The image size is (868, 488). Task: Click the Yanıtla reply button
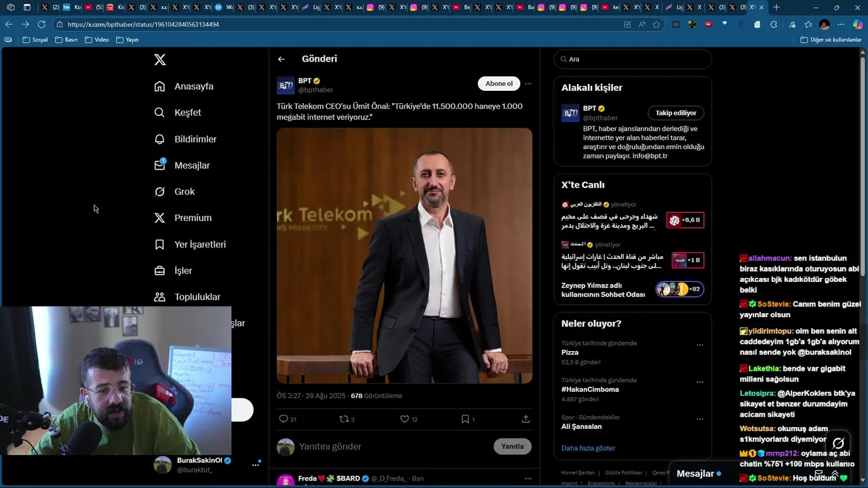[x=513, y=446]
